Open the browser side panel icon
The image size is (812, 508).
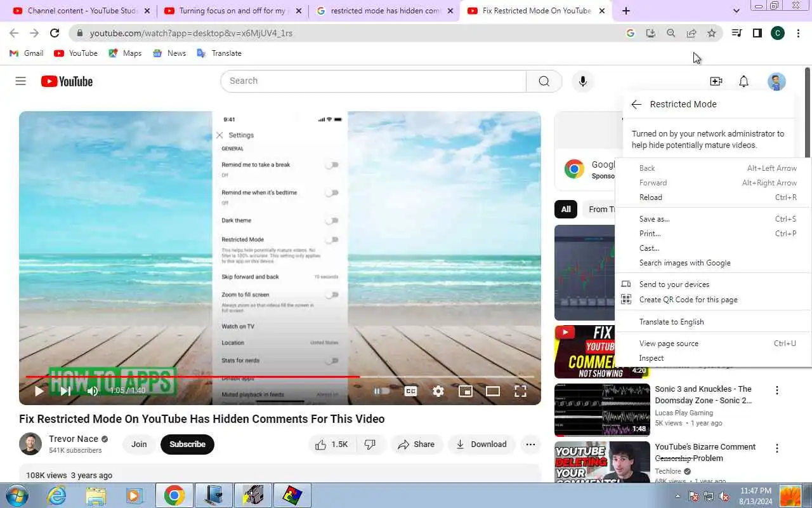click(757, 33)
